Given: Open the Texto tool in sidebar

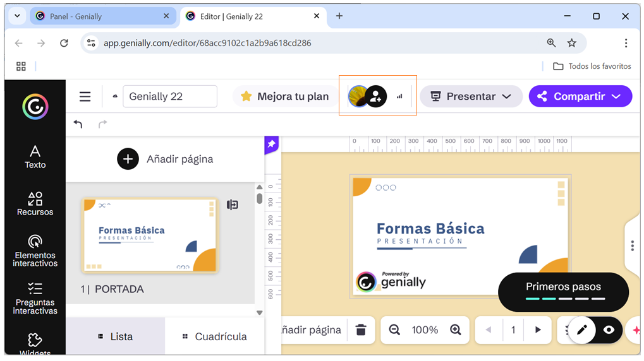Looking at the screenshot, I should pos(35,157).
